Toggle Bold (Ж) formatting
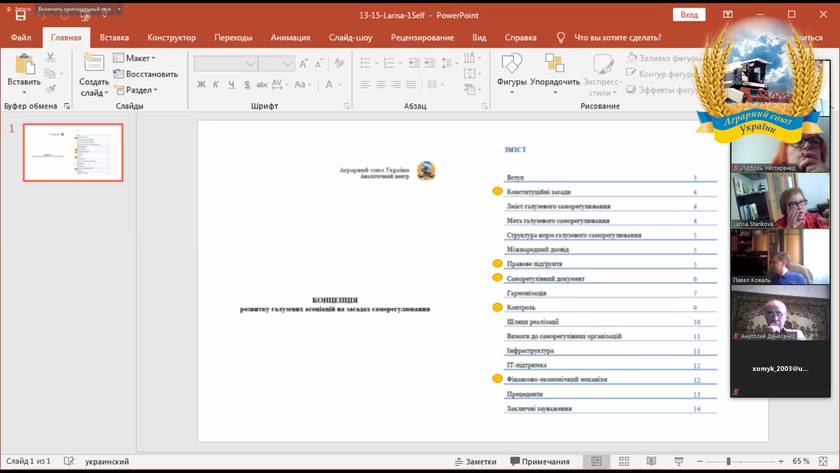Viewport: 840px width, 473px height. click(x=201, y=84)
